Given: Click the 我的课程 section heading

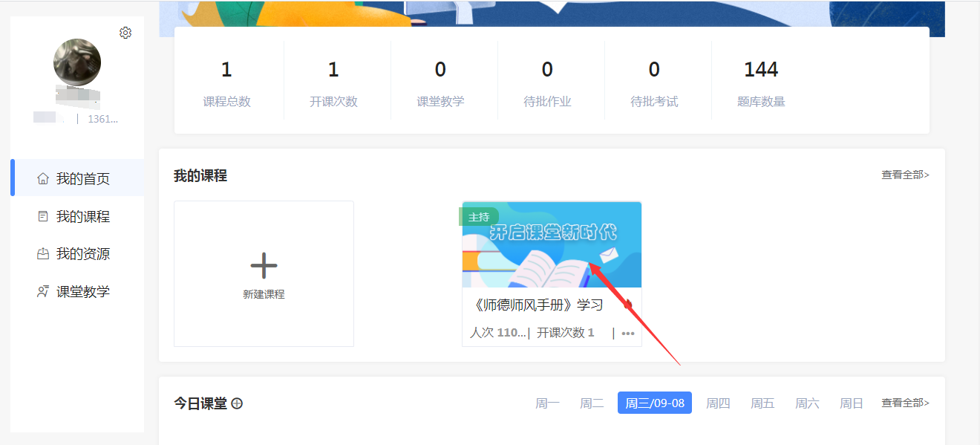Looking at the screenshot, I should 200,175.
